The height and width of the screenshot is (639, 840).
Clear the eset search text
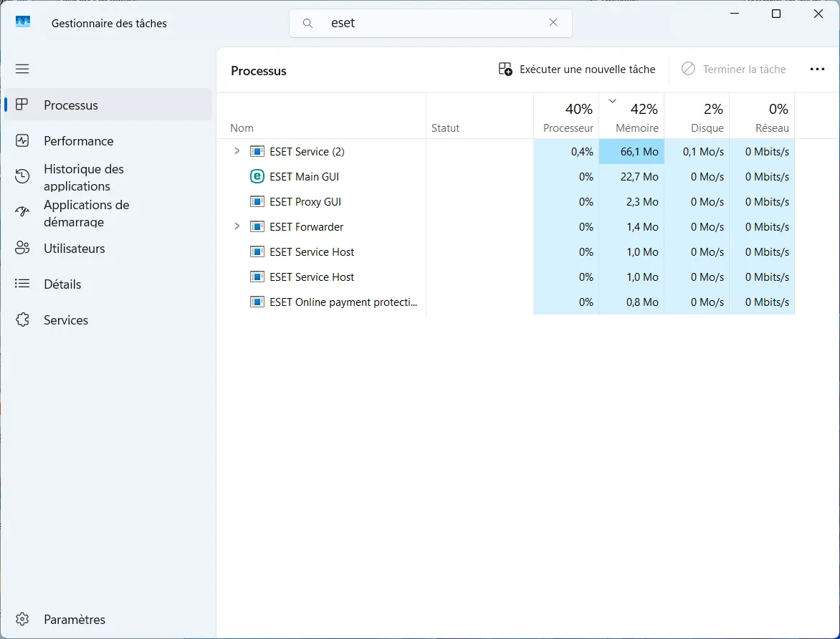point(553,22)
